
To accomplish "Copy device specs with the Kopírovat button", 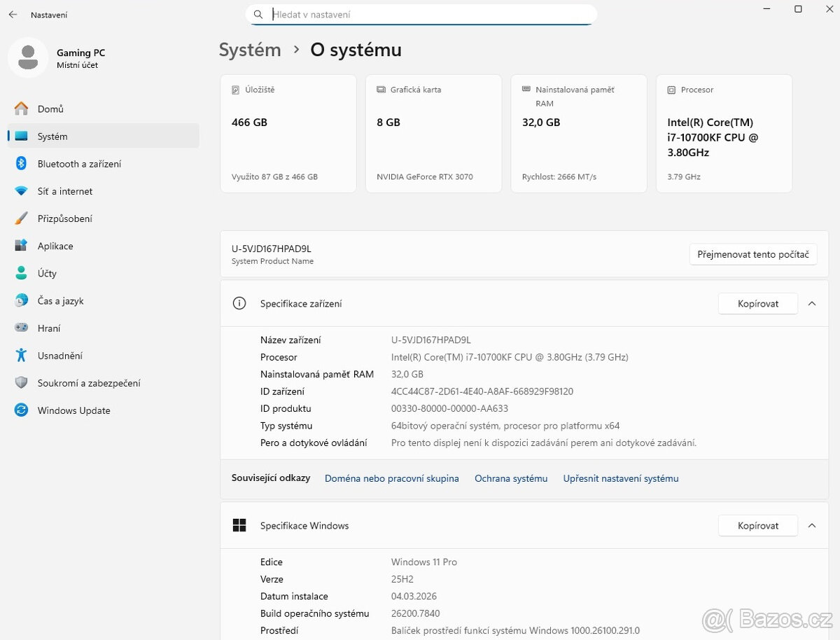I will (757, 303).
